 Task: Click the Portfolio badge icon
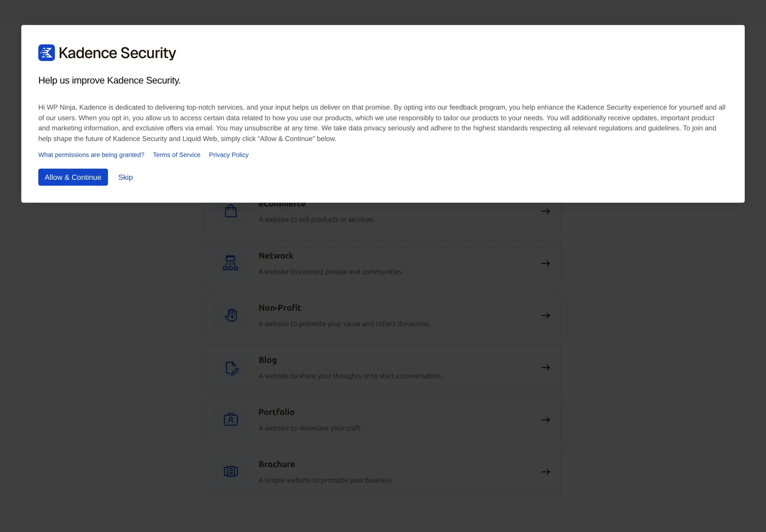pos(231,419)
